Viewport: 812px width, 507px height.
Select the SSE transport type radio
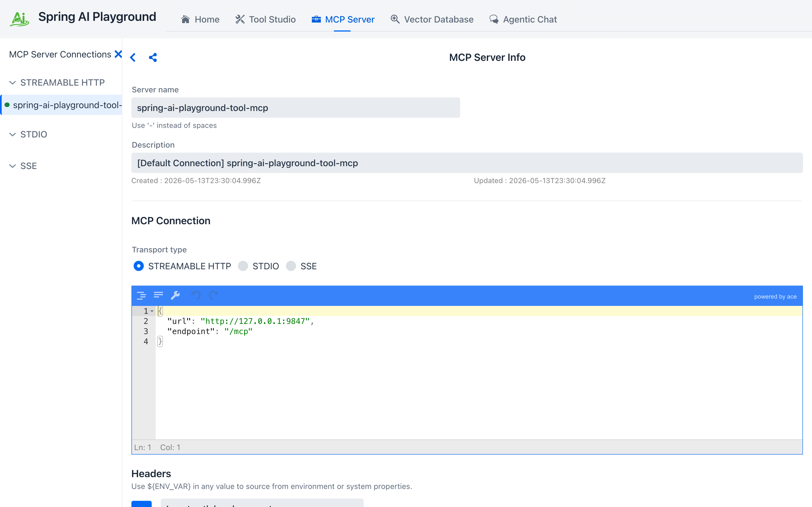click(291, 266)
